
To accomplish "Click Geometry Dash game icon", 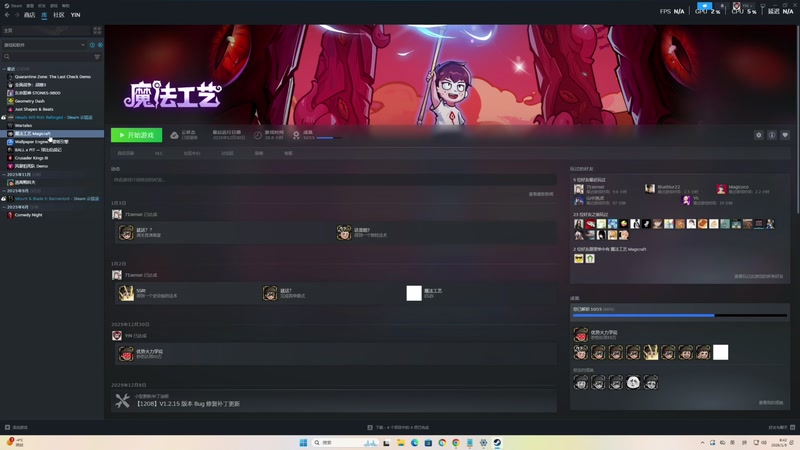I will [x=10, y=101].
